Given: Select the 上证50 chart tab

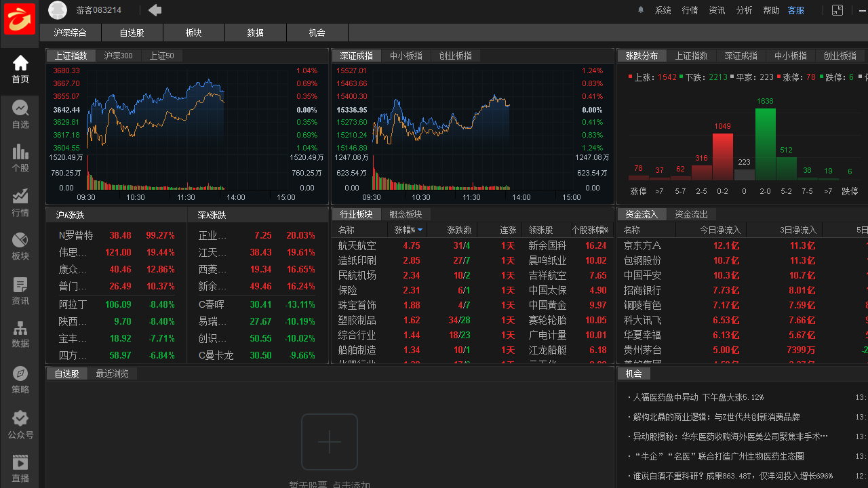Looking at the screenshot, I should [x=162, y=56].
